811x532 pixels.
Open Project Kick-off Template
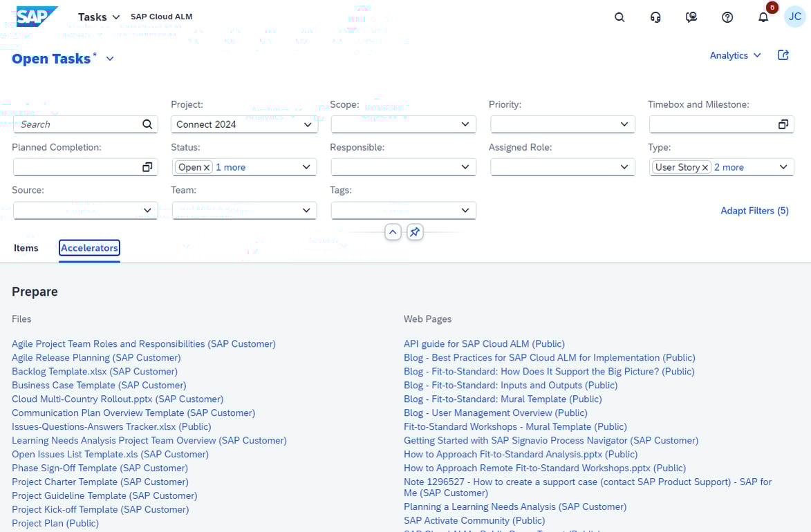[100, 510]
